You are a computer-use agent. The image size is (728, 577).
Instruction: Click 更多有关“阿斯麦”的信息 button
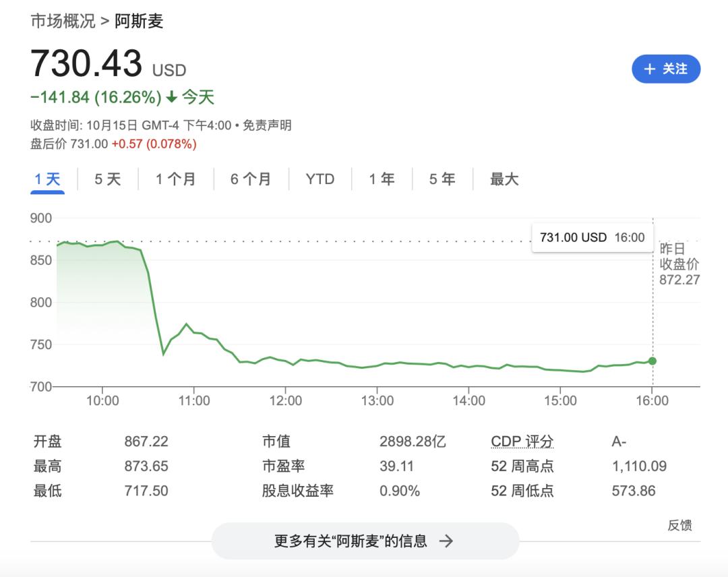(365, 541)
